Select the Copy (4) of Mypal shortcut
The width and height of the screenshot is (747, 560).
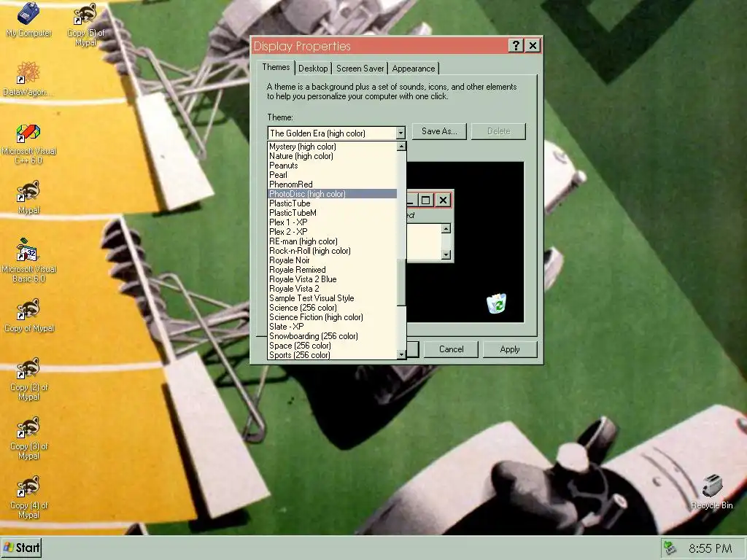tap(28, 497)
